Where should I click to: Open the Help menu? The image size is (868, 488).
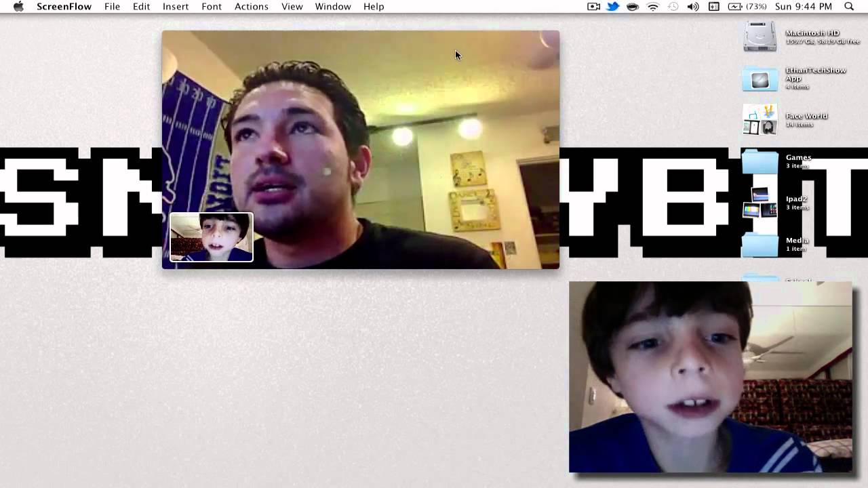tap(374, 7)
